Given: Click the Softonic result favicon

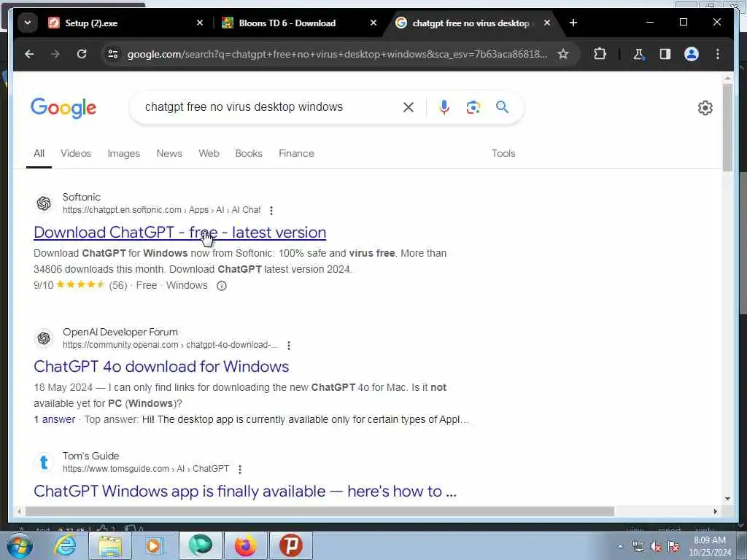Looking at the screenshot, I should click(x=44, y=203).
